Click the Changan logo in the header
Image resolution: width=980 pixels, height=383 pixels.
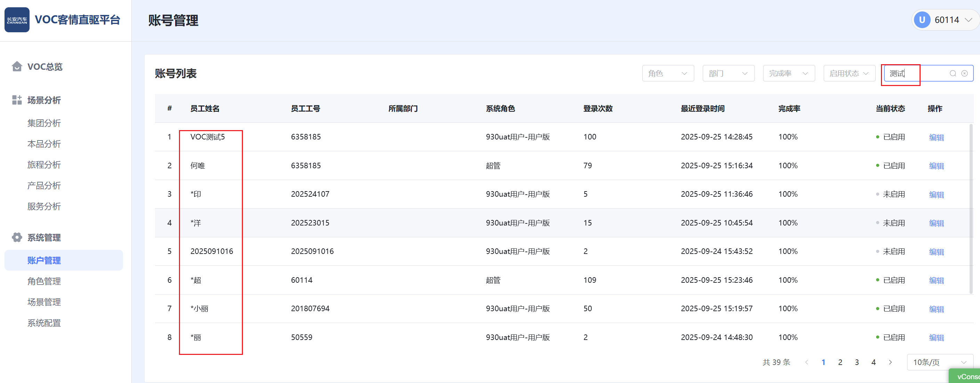[x=17, y=20]
